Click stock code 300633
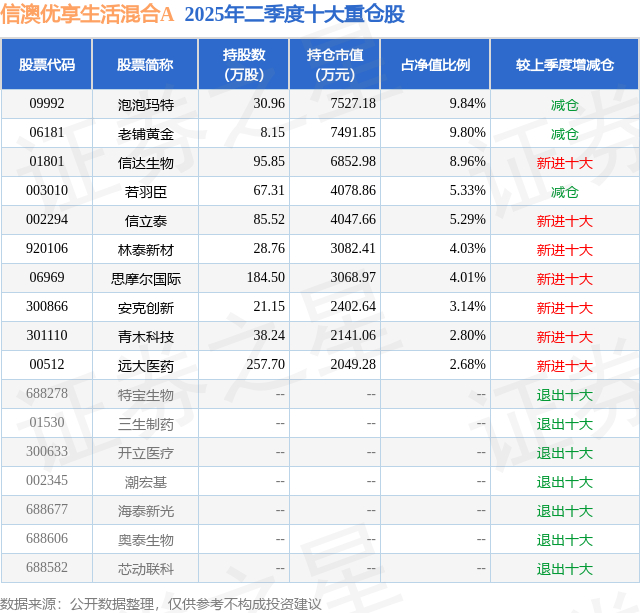The image size is (640, 613). pos(47,451)
